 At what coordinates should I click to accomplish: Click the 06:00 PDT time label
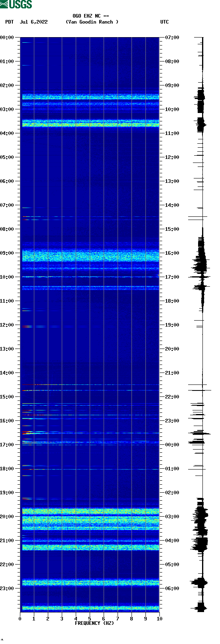pyautogui.click(x=7, y=181)
